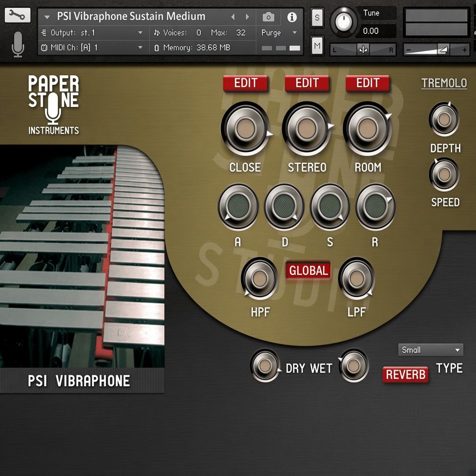Screen dimensions: 476x476
Task: Click EDIT above the CLOSE knob
Action: tap(245, 83)
